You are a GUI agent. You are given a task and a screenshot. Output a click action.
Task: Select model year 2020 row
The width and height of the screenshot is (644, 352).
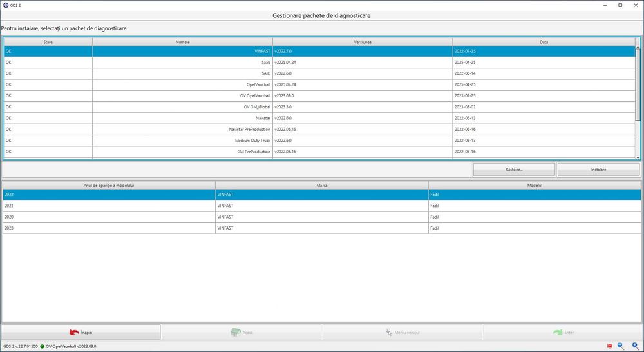click(x=321, y=217)
